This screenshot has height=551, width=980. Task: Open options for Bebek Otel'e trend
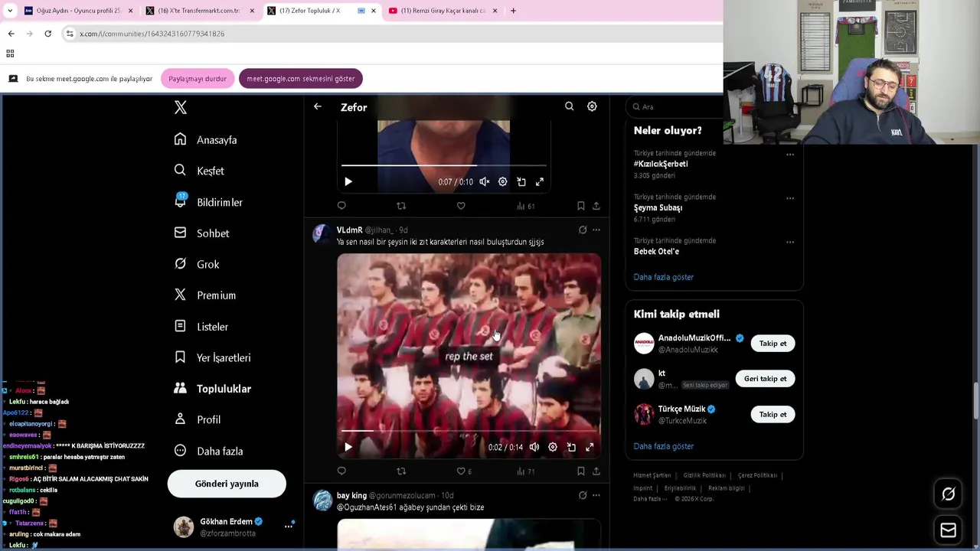pos(790,243)
